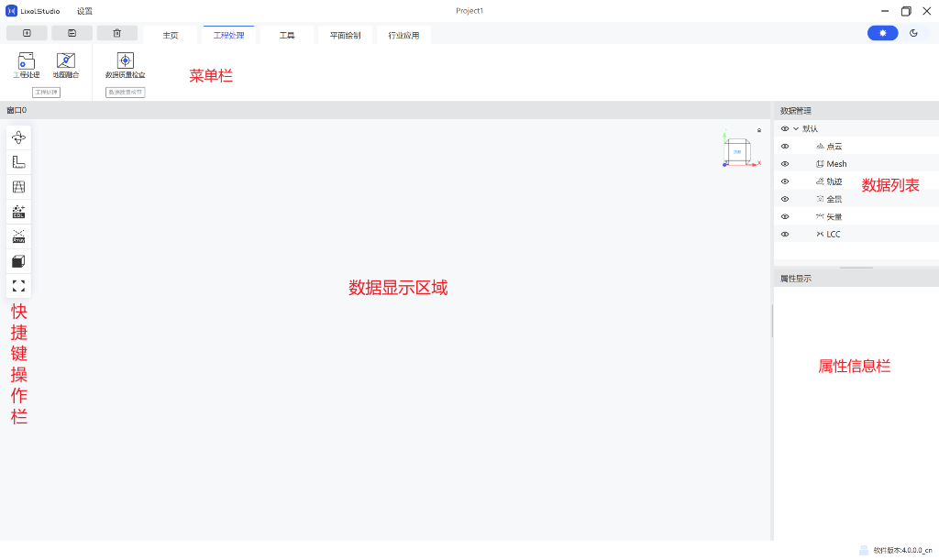Select the perspective grid tool
Screen dimensions: 939x560
click(x=18, y=187)
